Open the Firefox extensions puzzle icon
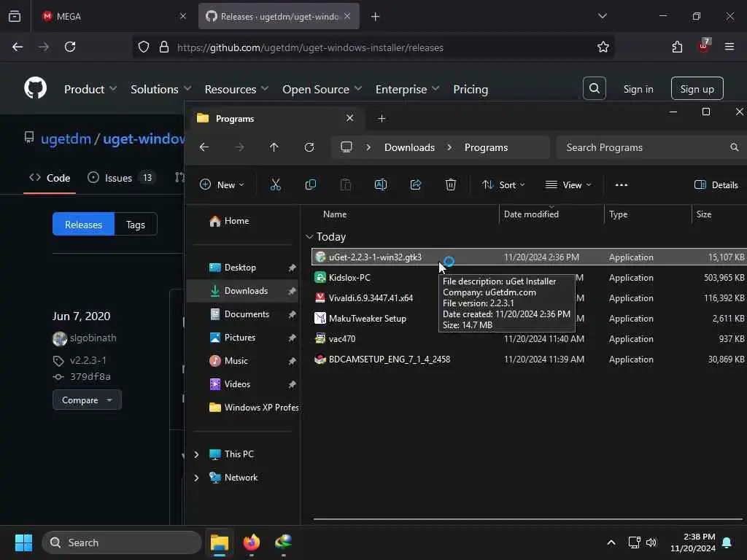 (x=677, y=47)
